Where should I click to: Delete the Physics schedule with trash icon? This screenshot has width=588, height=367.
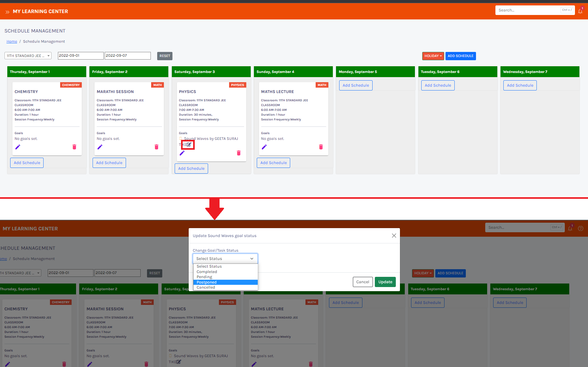pyautogui.click(x=239, y=153)
